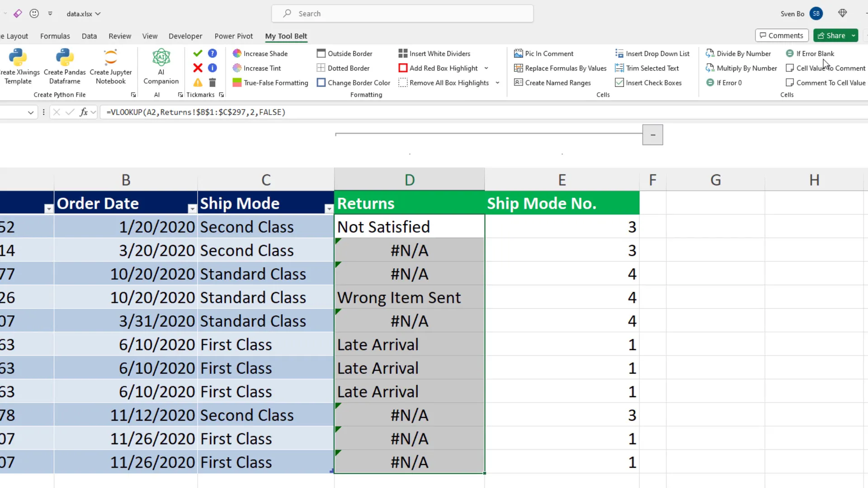Switch to the Power Pivot tab
Viewport: 868px width, 488px height.
pos(234,36)
